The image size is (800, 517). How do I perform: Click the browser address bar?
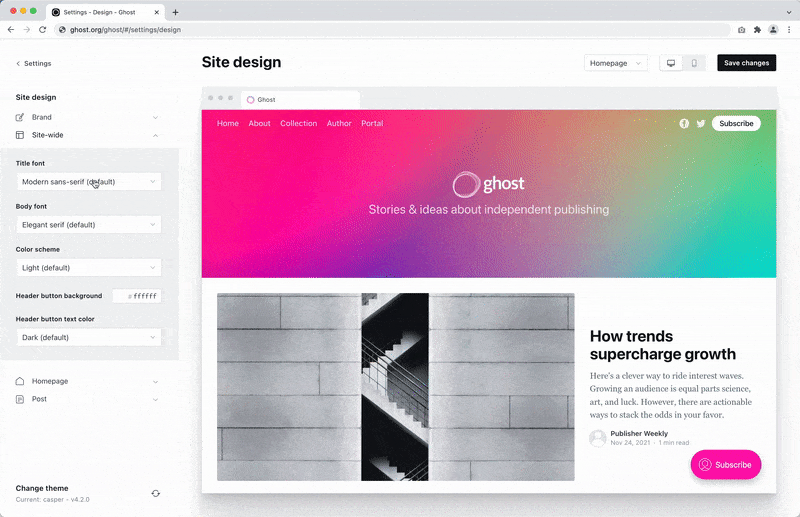coord(392,30)
